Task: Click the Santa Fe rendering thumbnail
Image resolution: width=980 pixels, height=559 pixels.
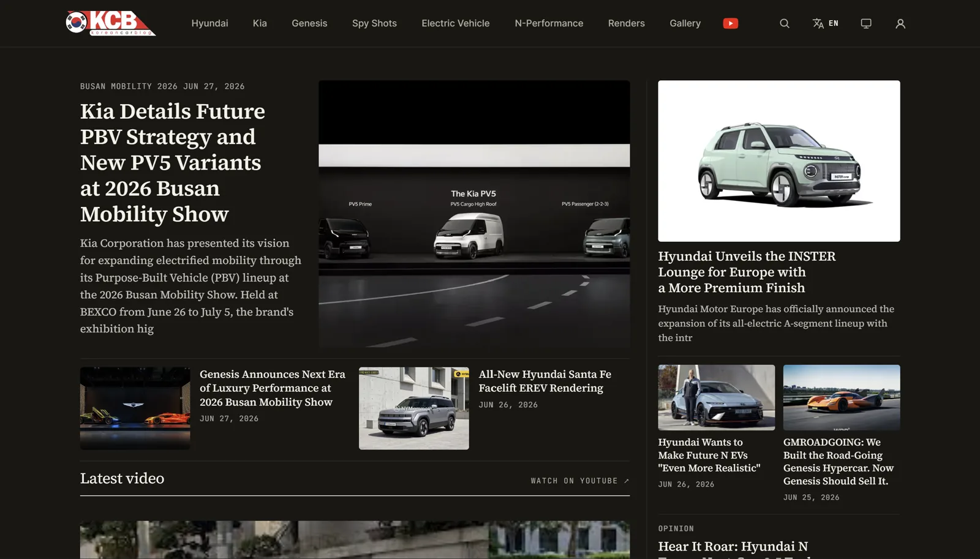Action: 413,408
